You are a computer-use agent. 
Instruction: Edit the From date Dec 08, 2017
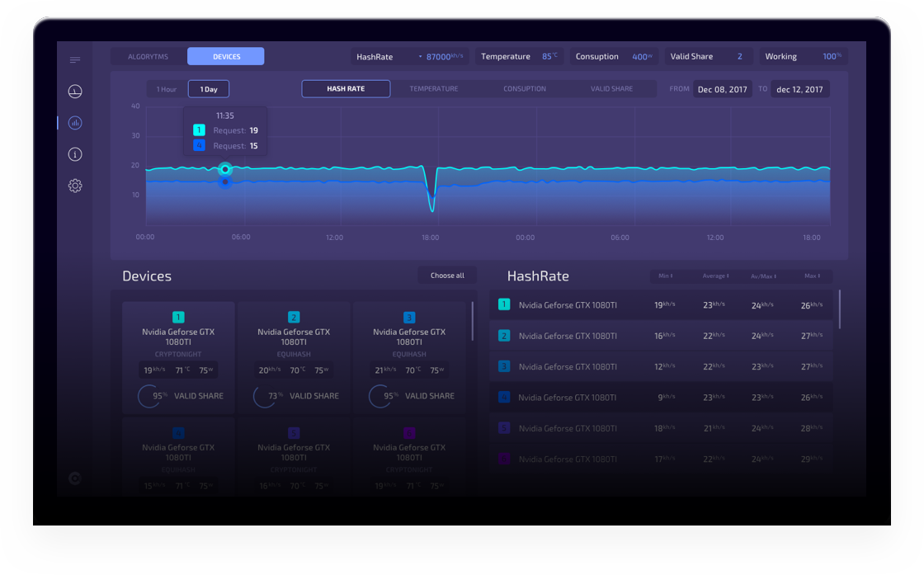(x=723, y=89)
